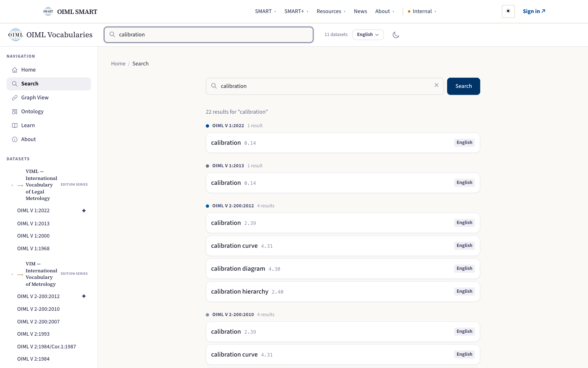This screenshot has width=588, height=368.
Task: Select Search in sidebar navigation
Action: (x=49, y=84)
